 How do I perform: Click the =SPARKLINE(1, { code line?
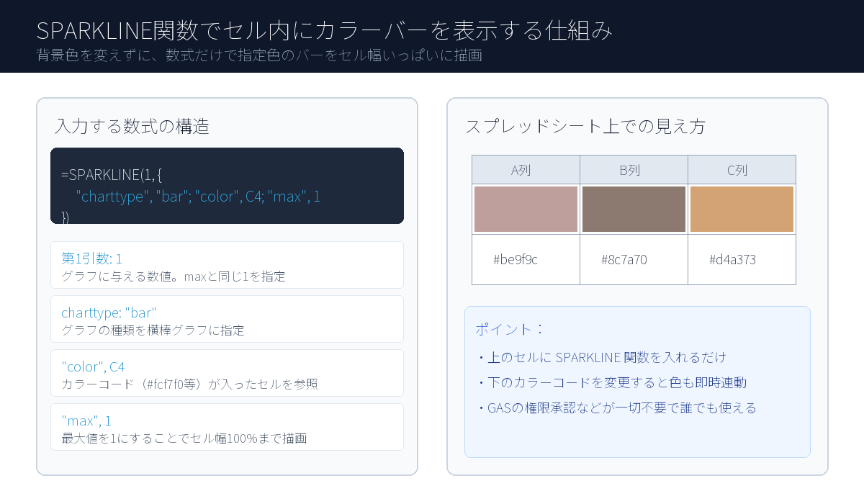point(112,175)
